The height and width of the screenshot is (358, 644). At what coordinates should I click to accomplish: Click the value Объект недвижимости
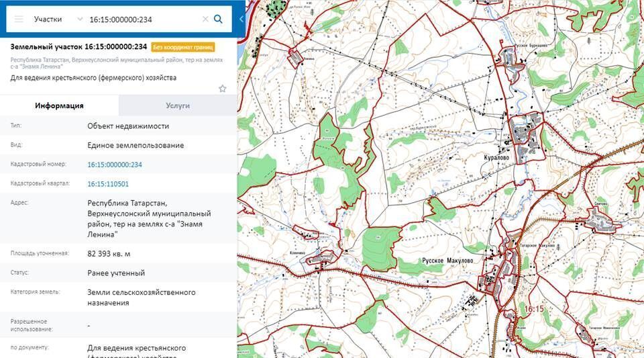[128, 126]
